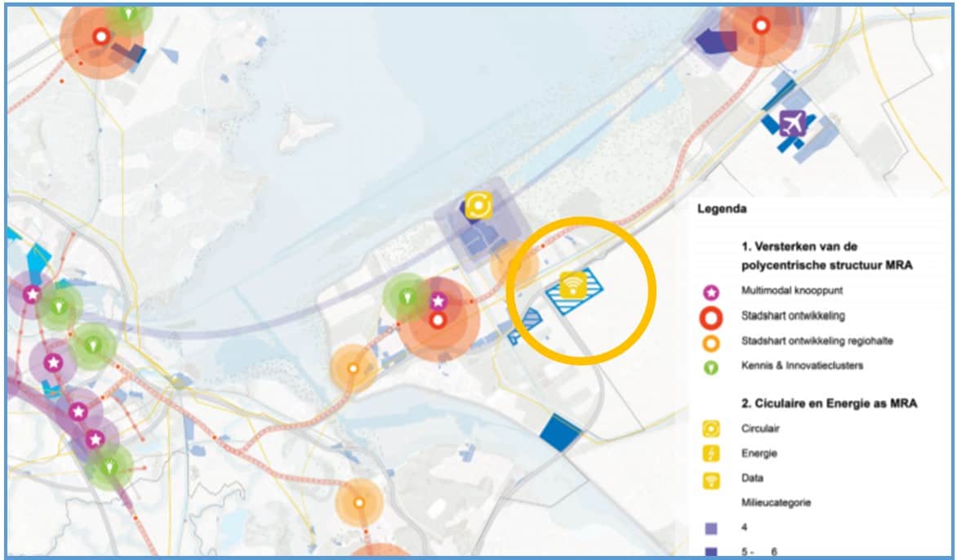
Task: Click the 'Energie' legend label text
Action: [759, 453]
